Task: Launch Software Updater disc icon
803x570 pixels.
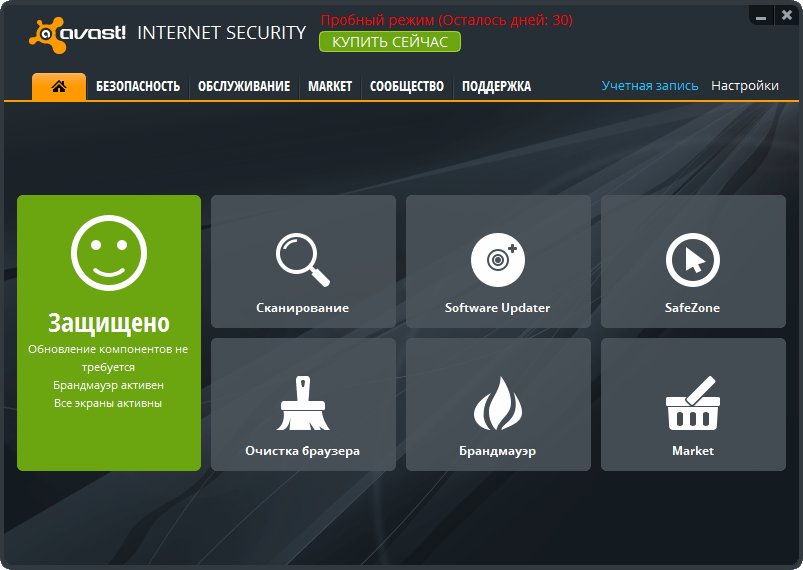Action: [x=498, y=260]
